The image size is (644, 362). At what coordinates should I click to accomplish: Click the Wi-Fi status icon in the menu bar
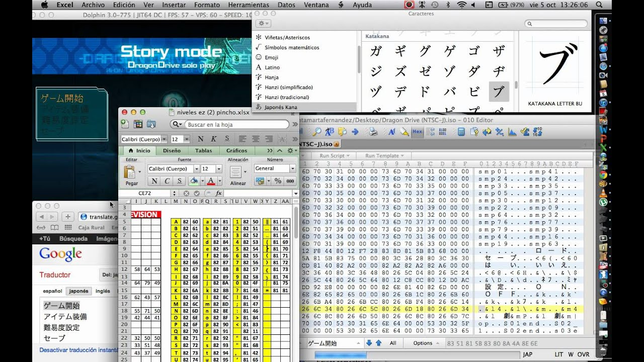click(x=461, y=5)
